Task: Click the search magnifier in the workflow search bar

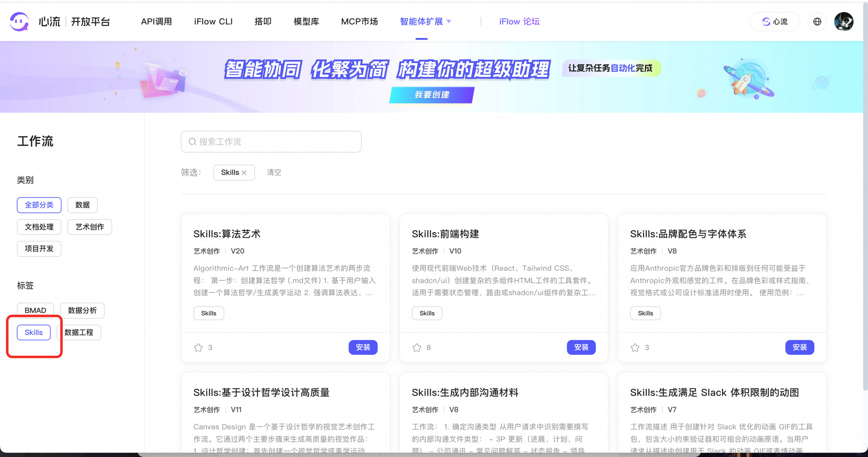Action: tap(192, 141)
